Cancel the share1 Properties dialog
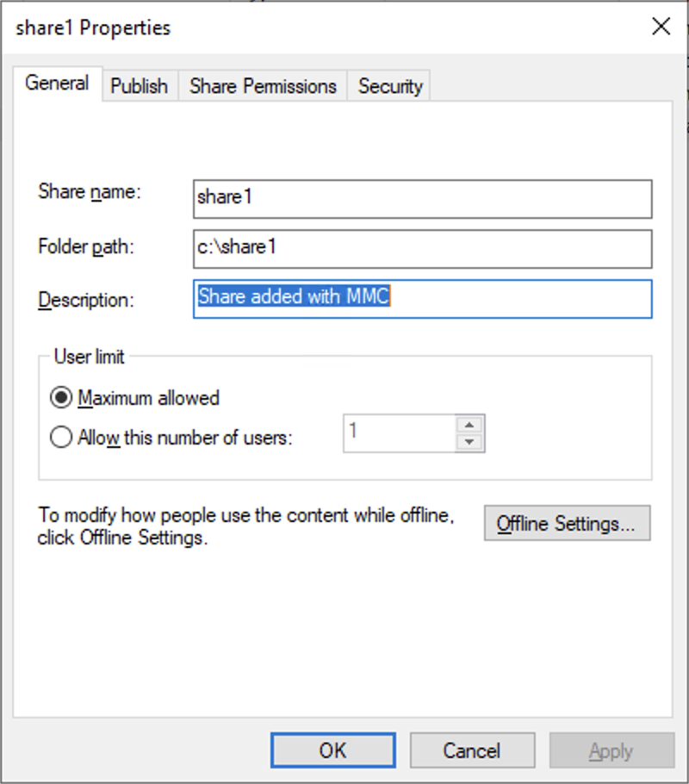 pyautogui.click(x=472, y=750)
